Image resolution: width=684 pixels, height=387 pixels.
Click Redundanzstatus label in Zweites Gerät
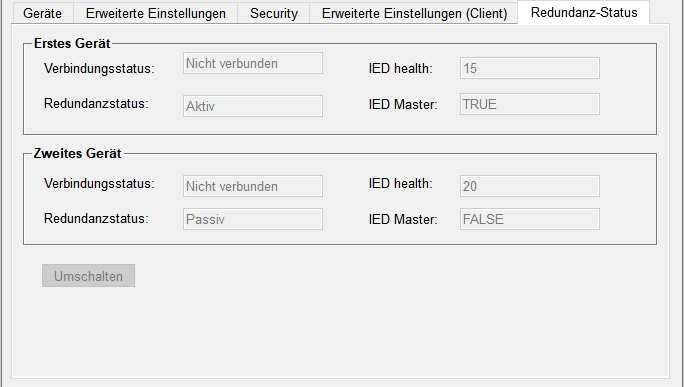pos(96,219)
